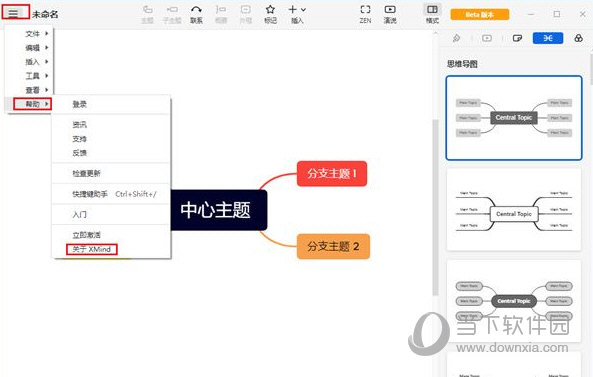593x377 pixels.
Task: Open the color theme circles tab
Action: pos(579,38)
